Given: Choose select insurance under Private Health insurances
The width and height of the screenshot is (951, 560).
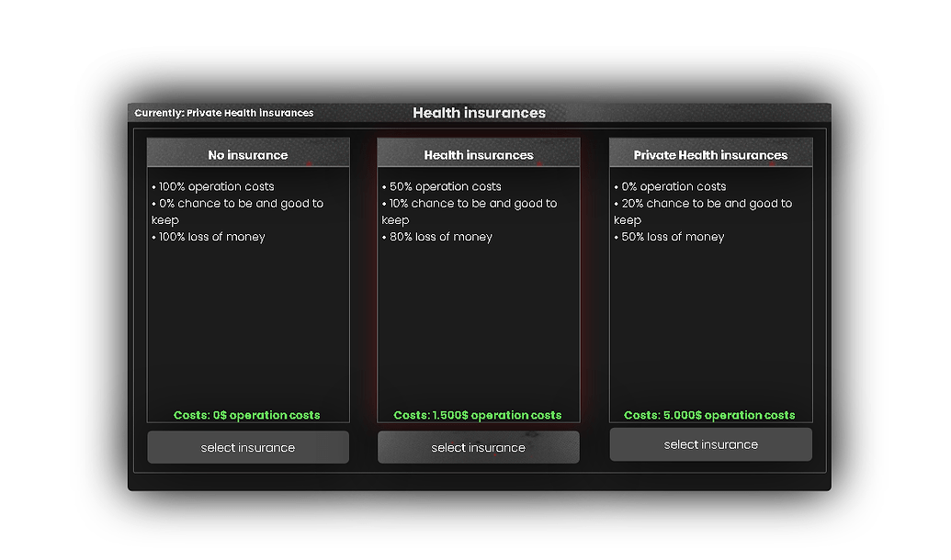Looking at the screenshot, I should click(x=710, y=443).
